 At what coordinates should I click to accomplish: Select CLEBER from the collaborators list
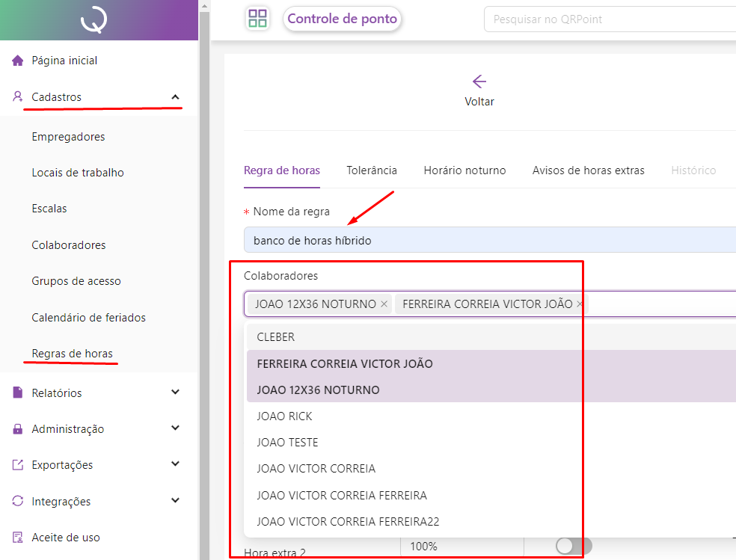click(276, 337)
